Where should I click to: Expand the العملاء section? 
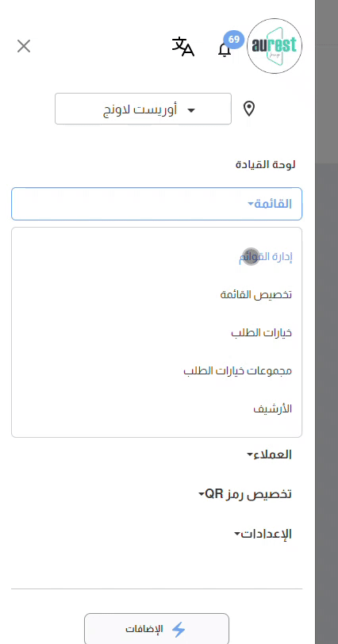click(269, 454)
